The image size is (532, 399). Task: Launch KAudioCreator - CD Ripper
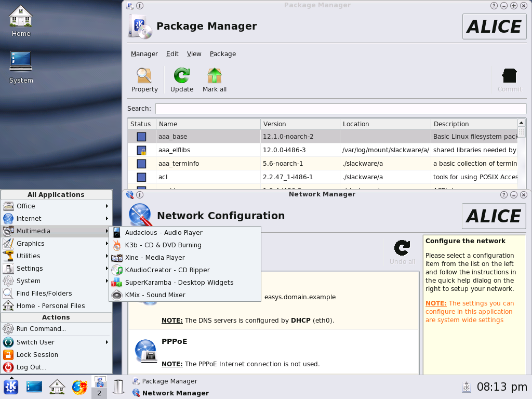click(185, 270)
